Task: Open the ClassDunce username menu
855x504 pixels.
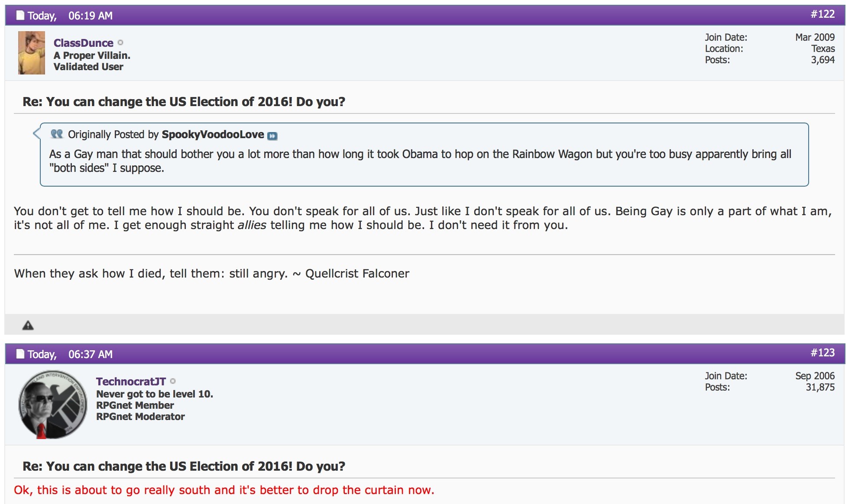Action: click(84, 43)
